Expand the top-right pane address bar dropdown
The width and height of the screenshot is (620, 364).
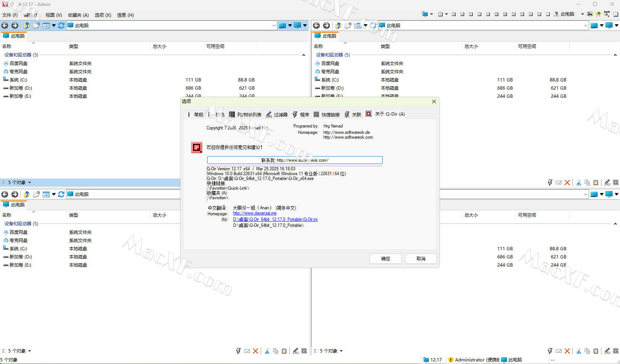[x=586, y=26]
